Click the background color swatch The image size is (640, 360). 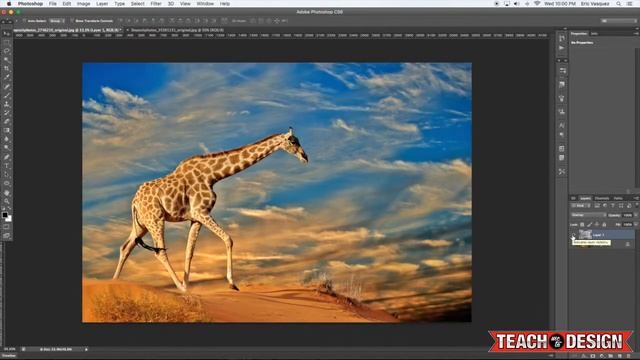click(9, 219)
